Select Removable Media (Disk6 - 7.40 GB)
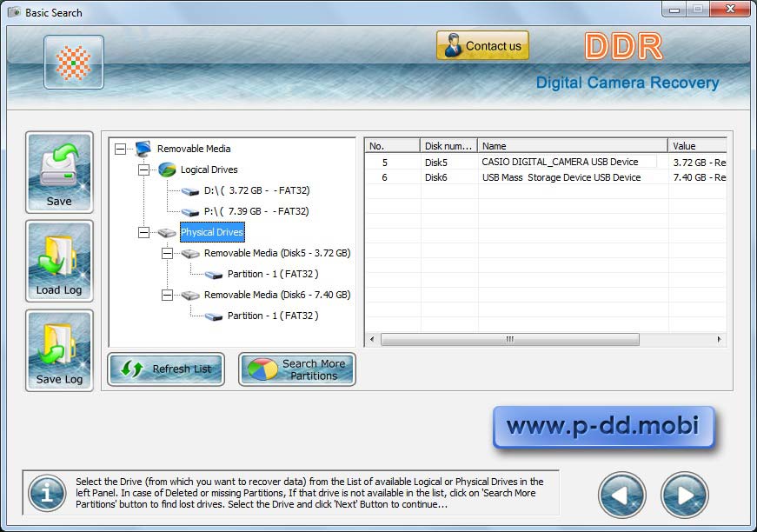 [277, 295]
